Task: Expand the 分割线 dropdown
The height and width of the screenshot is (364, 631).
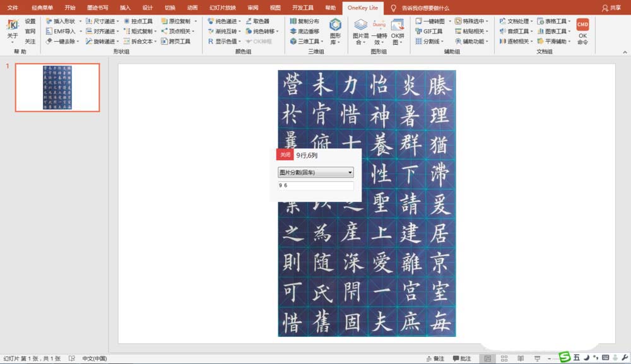Action: click(x=442, y=41)
